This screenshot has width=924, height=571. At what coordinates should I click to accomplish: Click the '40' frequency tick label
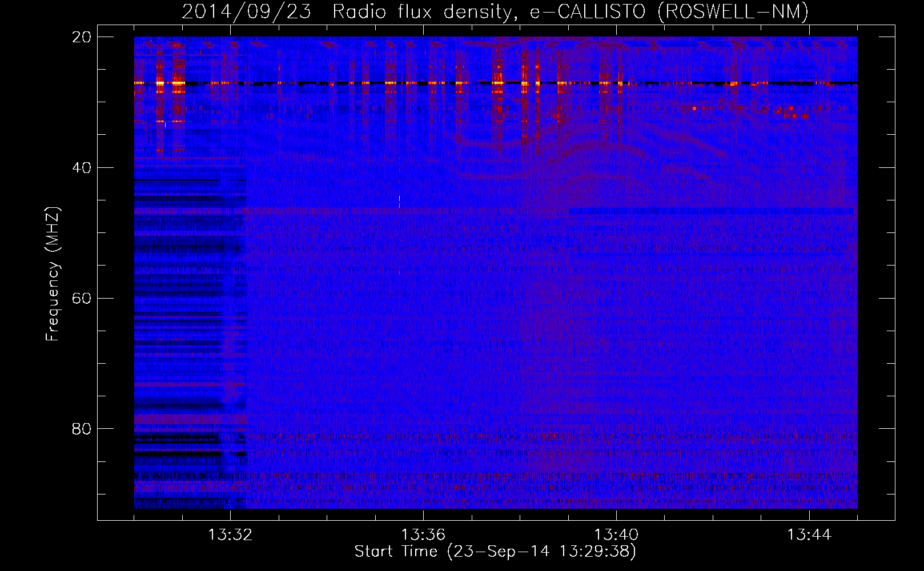82,168
